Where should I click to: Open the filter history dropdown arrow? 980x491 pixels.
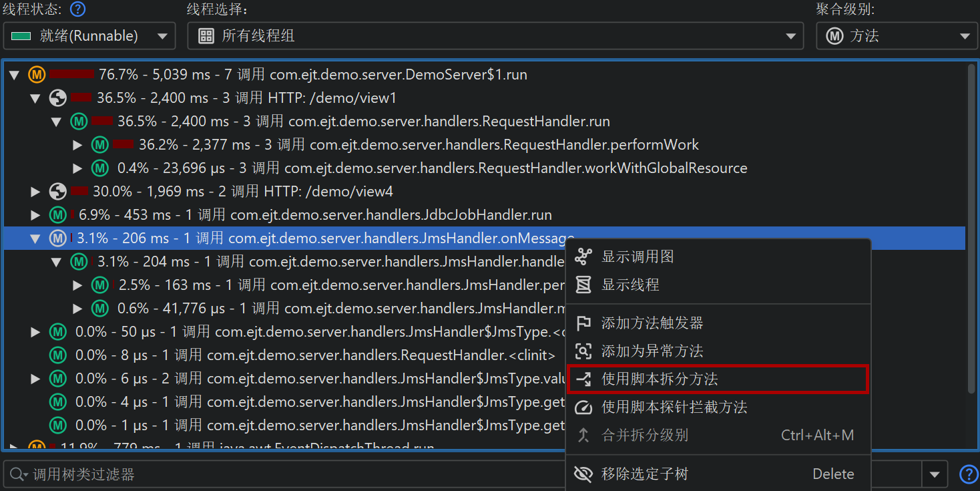934,475
